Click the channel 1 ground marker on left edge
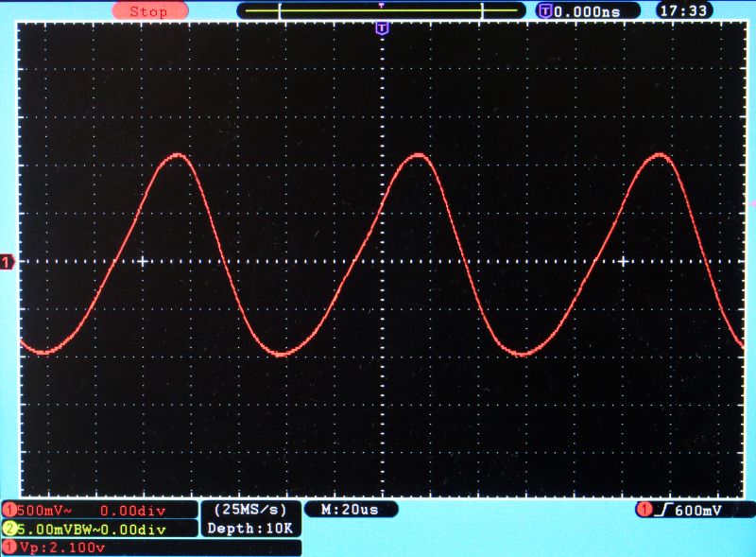This screenshot has height=557, width=756. point(8,261)
